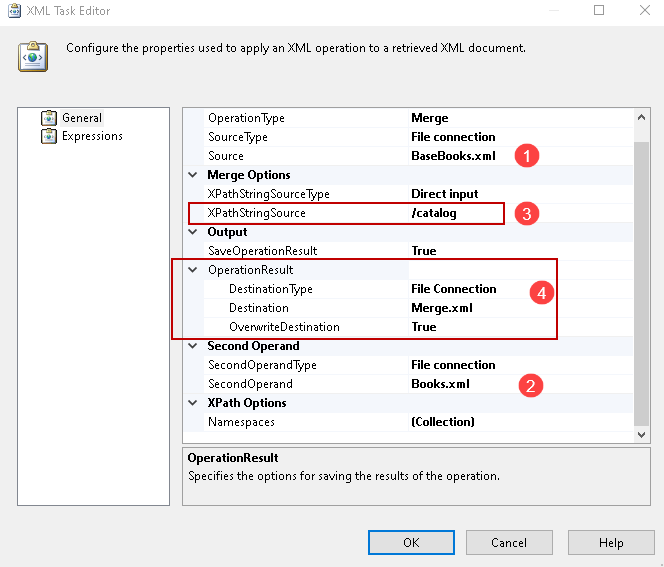Select the General page
The height and width of the screenshot is (567, 664).
click(82, 118)
